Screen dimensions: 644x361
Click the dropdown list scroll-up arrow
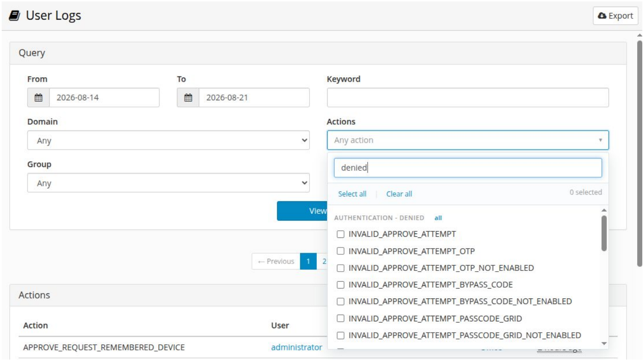click(604, 210)
